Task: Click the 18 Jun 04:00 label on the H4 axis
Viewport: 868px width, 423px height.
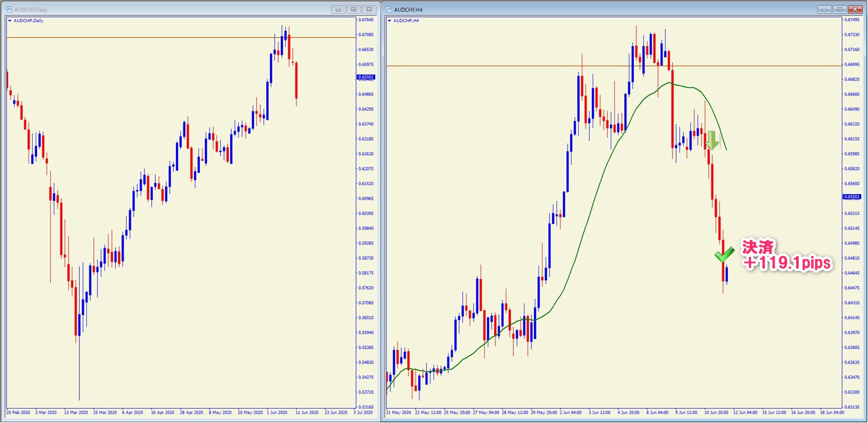Action: click(832, 412)
